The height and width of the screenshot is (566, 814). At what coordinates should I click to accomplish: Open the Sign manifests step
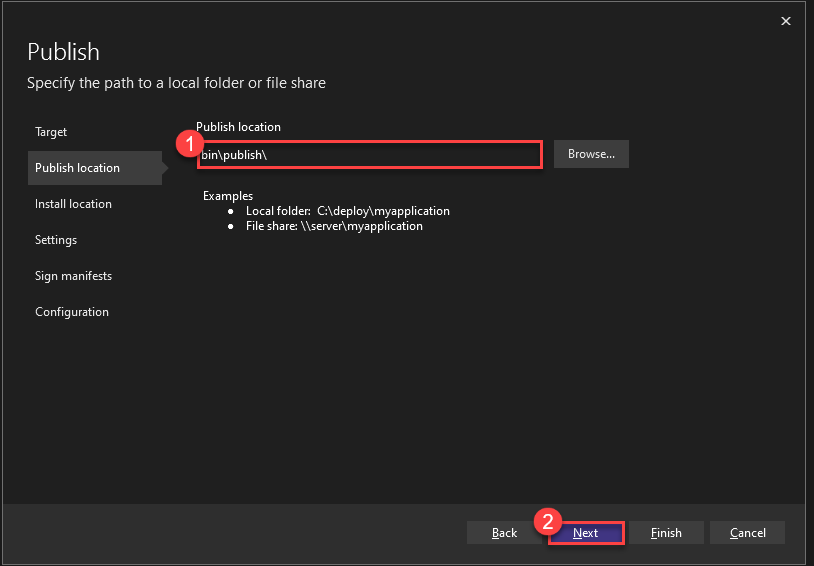[x=73, y=276]
